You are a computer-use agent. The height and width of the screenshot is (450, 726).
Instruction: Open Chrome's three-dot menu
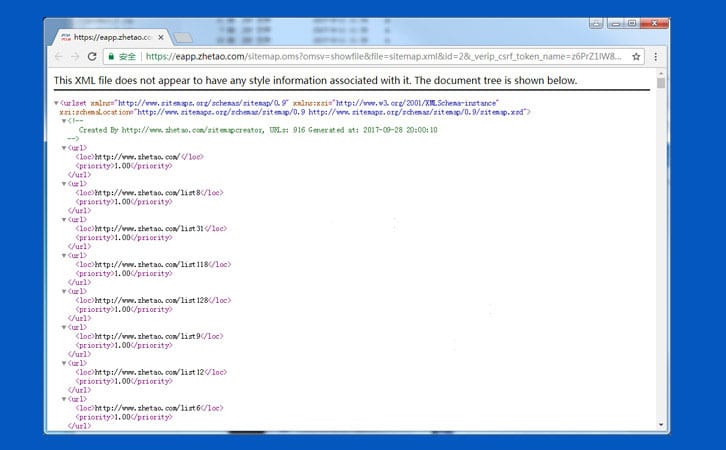pyautogui.click(x=656, y=56)
